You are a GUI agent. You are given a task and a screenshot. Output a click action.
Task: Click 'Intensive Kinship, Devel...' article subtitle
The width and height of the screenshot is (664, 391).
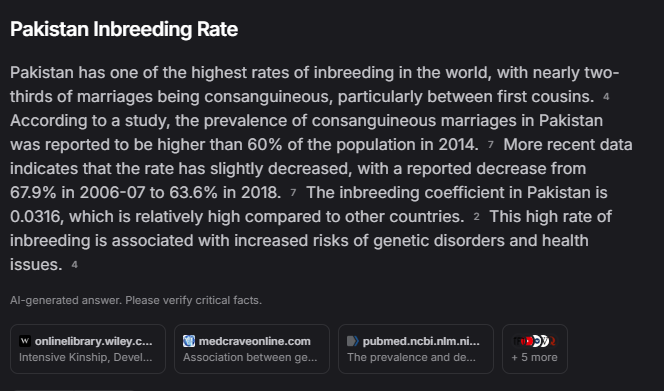86,358
